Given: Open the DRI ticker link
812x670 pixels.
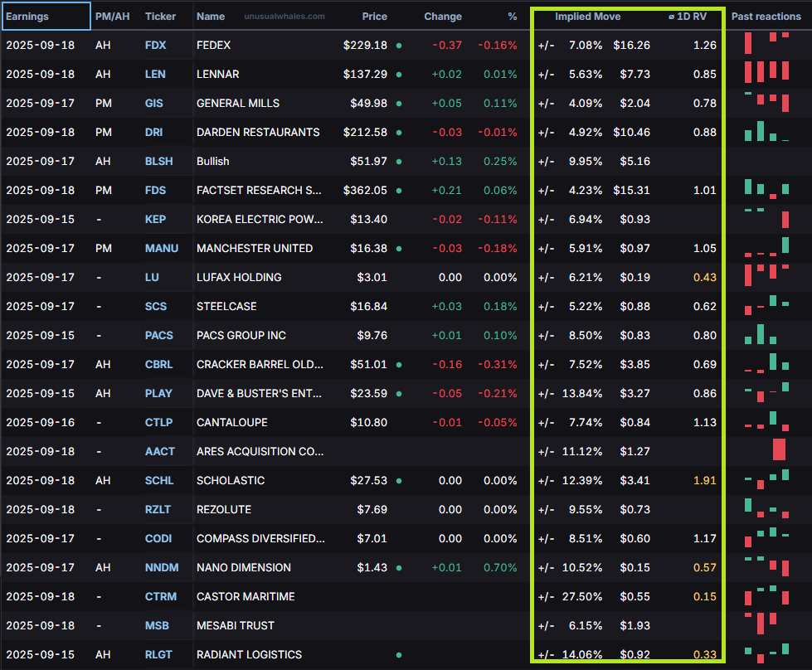Looking at the screenshot, I should (153, 132).
